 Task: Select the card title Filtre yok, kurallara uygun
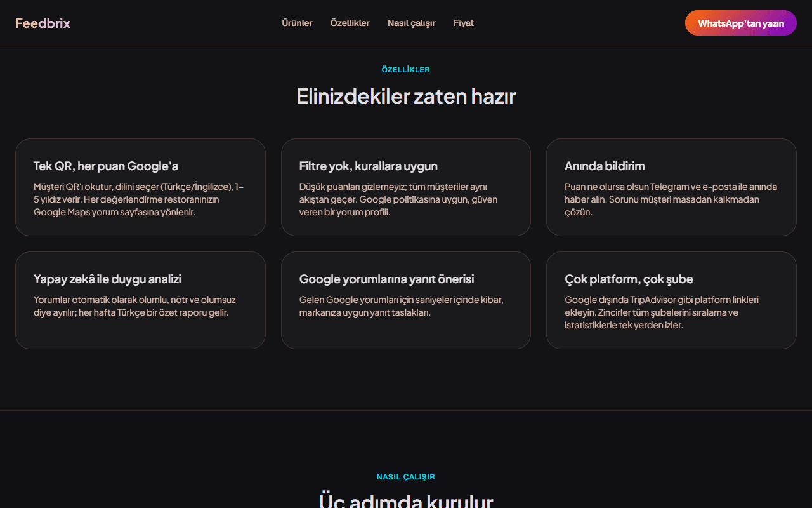[369, 166]
